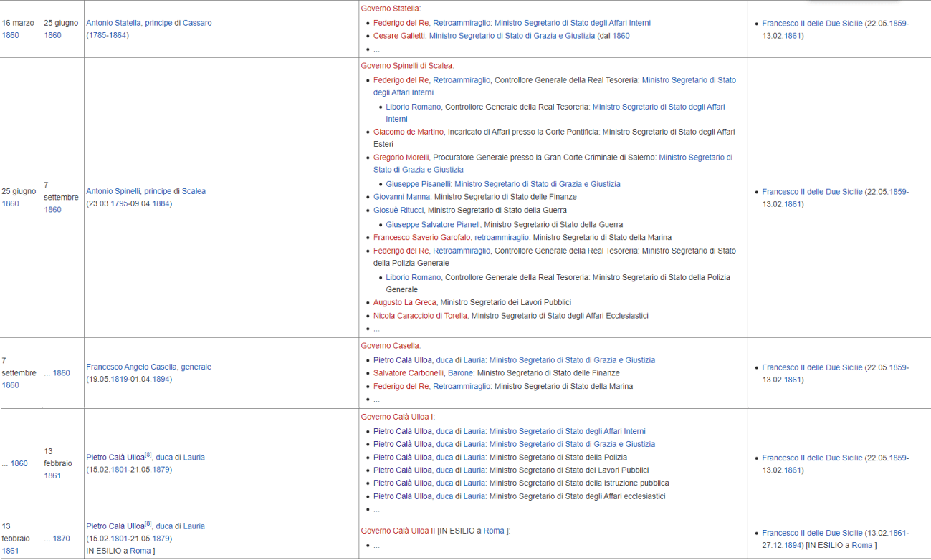Open the 1870 year link
The image size is (931, 560).
point(61,539)
